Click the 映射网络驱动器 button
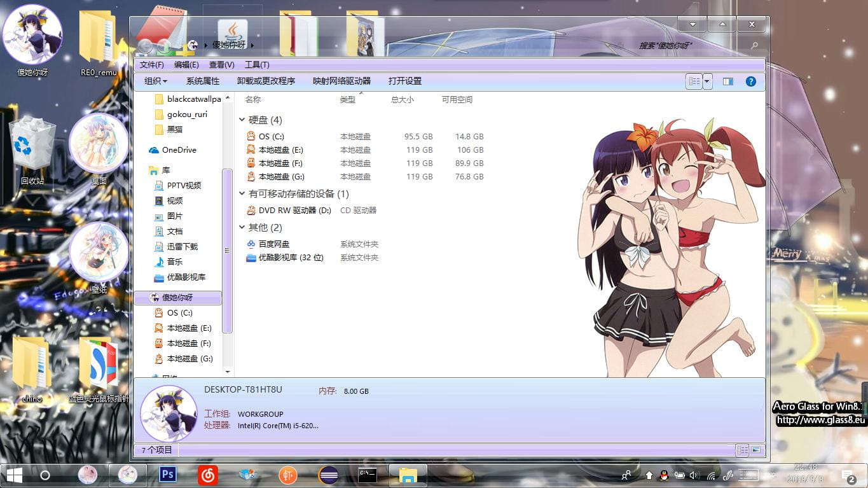Image resolution: width=868 pixels, height=488 pixels. coord(343,81)
